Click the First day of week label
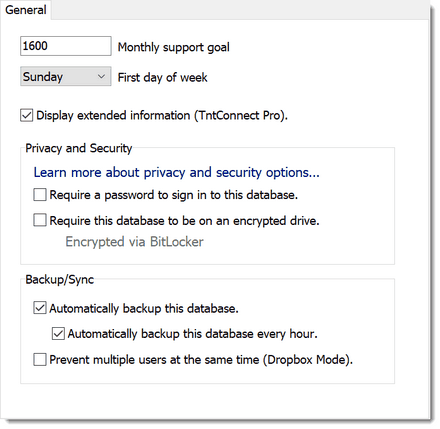 pyautogui.click(x=162, y=77)
